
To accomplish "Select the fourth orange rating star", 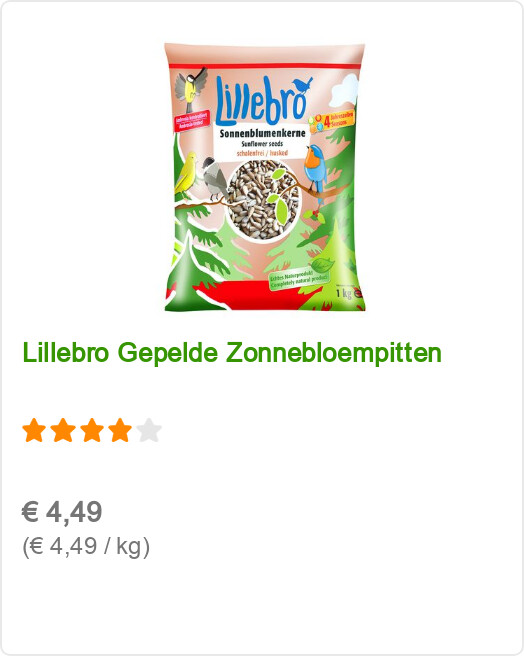I will [120, 430].
